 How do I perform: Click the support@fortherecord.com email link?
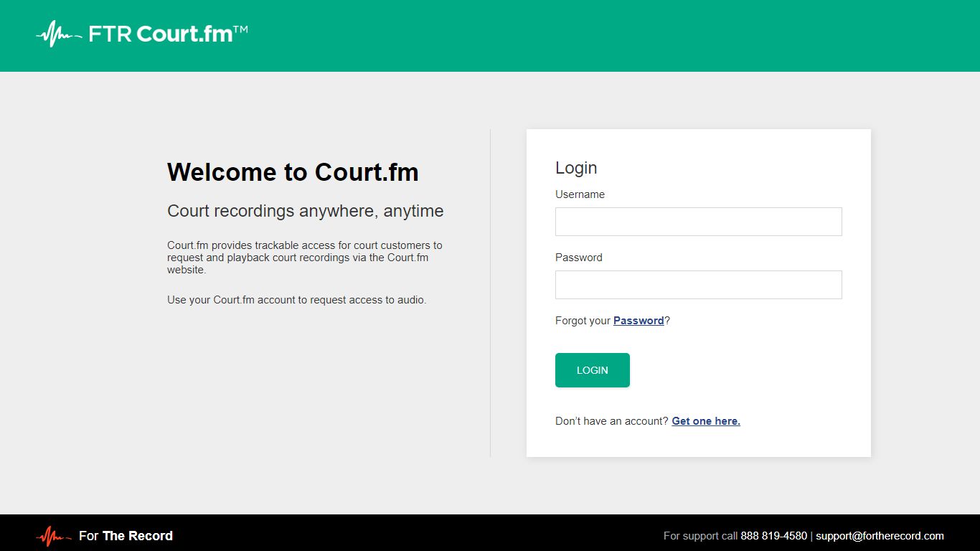(880, 536)
